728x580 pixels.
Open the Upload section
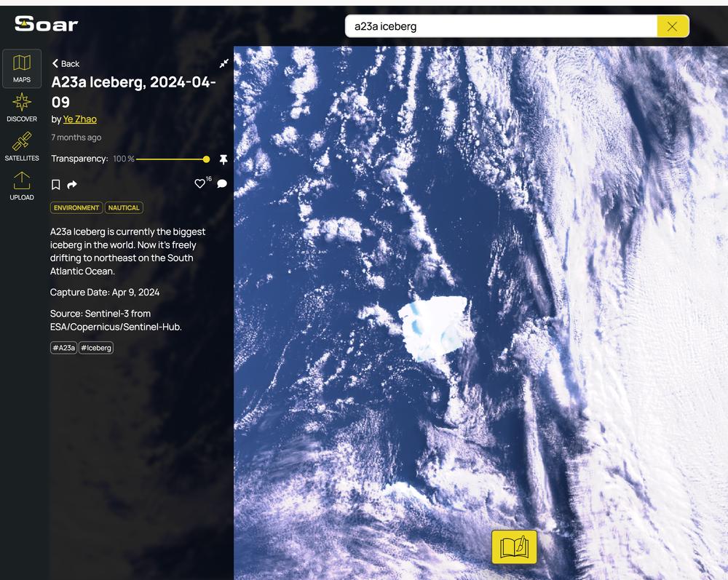click(22, 186)
